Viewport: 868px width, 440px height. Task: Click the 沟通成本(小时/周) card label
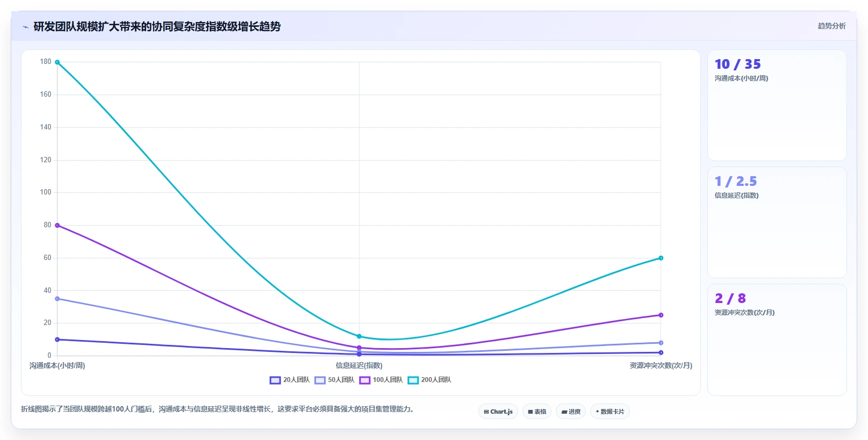741,78
